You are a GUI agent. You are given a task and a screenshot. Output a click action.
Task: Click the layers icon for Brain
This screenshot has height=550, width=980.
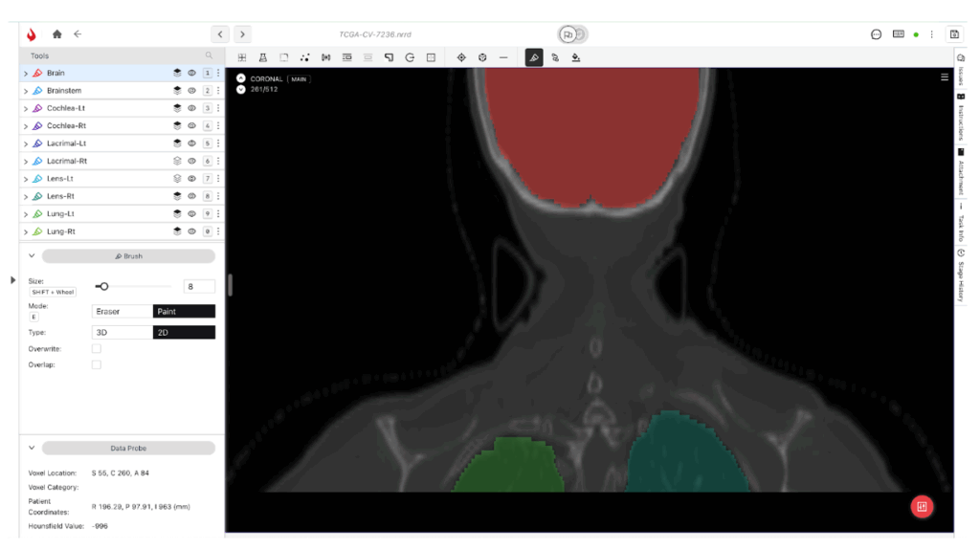[x=177, y=73]
